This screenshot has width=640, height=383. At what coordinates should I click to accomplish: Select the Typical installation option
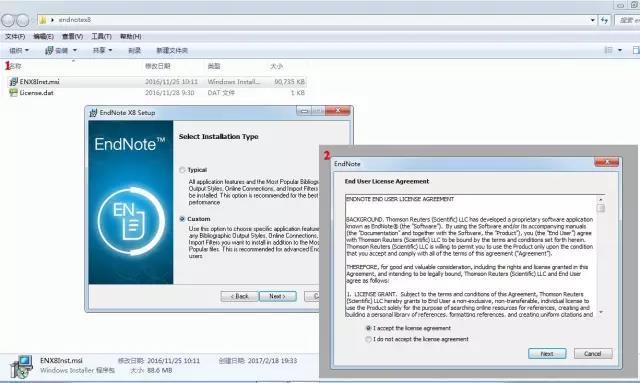click(182, 170)
